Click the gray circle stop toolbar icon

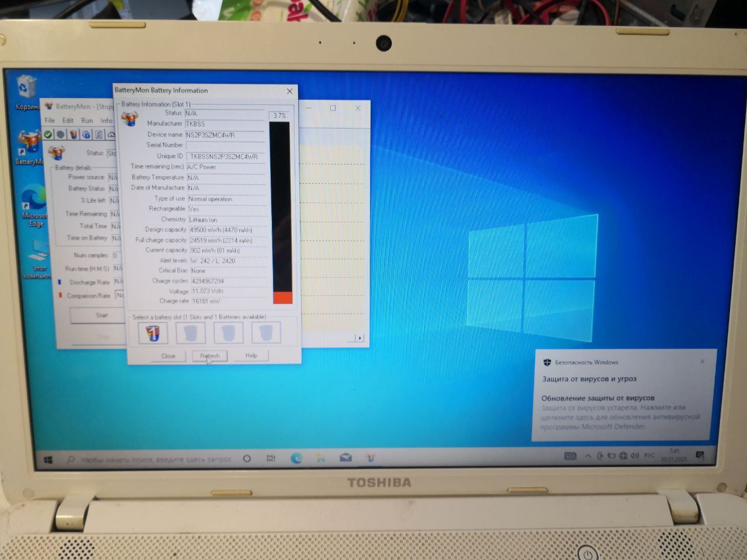pyautogui.click(x=61, y=134)
